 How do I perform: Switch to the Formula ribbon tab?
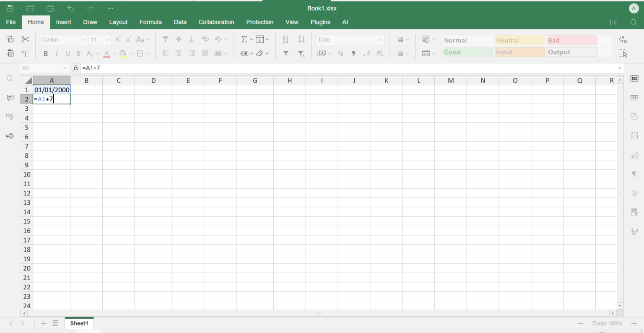click(151, 22)
